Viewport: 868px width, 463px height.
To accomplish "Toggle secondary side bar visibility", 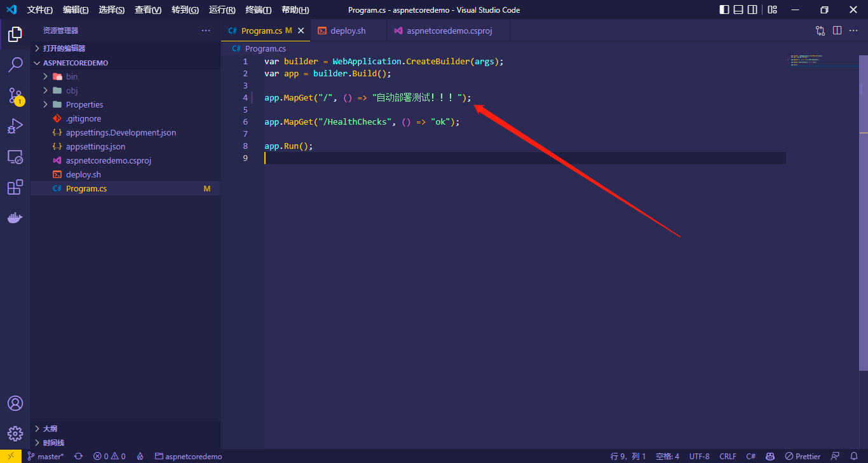I will click(752, 10).
